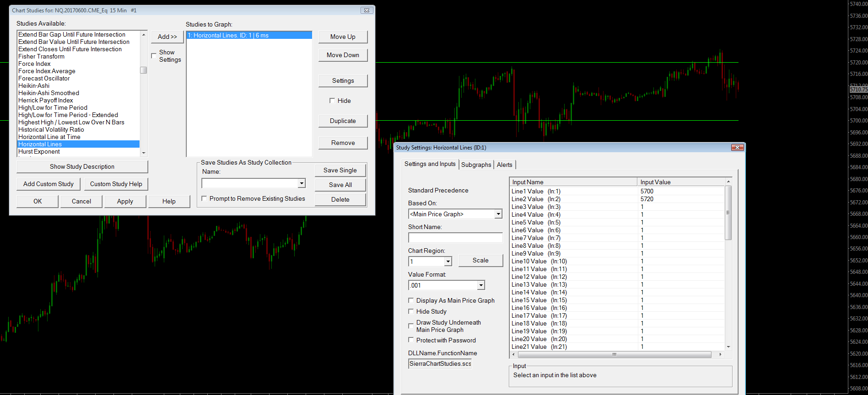
Task: Click the Add >> button
Action: [167, 37]
